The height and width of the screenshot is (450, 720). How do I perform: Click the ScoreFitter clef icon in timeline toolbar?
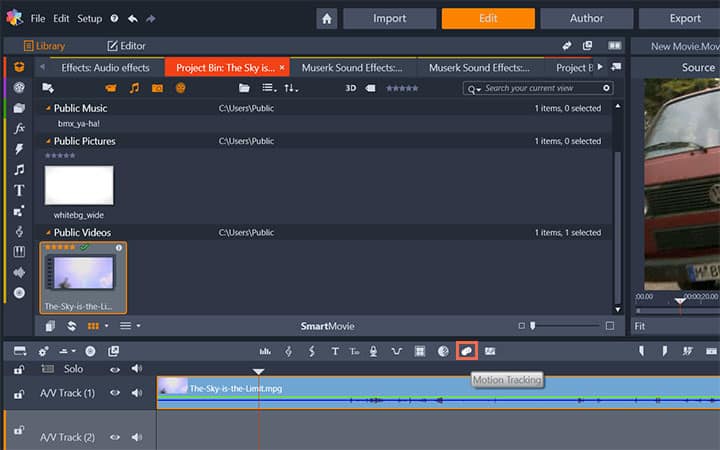[x=288, y=351]
